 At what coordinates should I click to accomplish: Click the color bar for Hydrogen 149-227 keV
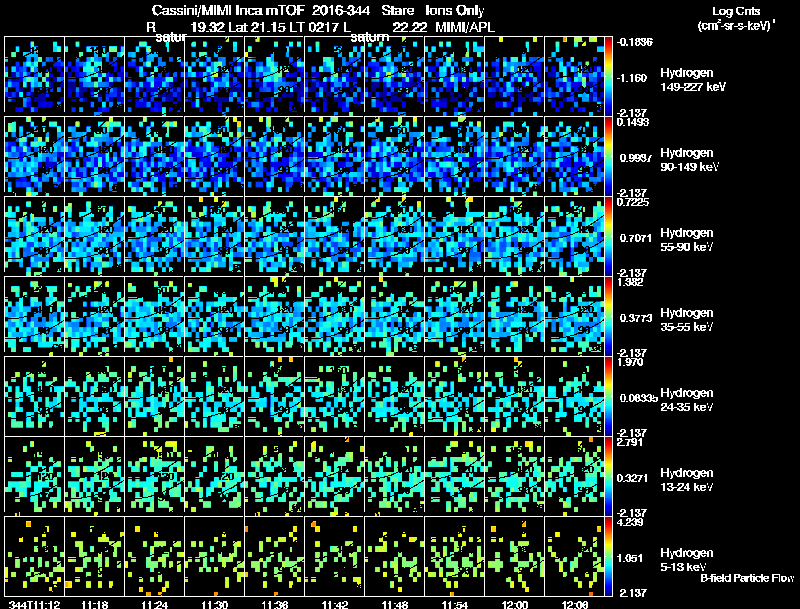pyautogui.click(x=608, y=75)
